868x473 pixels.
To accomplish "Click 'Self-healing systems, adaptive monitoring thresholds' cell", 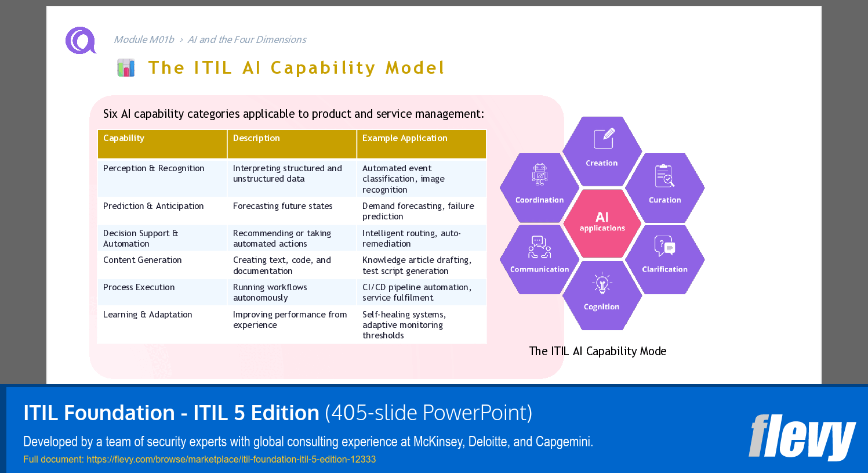I will [422, 325].
